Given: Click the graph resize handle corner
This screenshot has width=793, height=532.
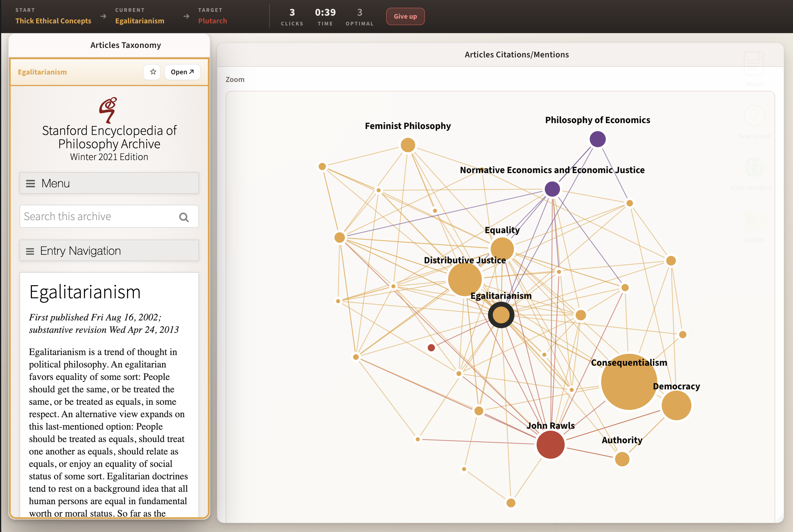Looking at the screenshot, I should (x=779, y=519).
